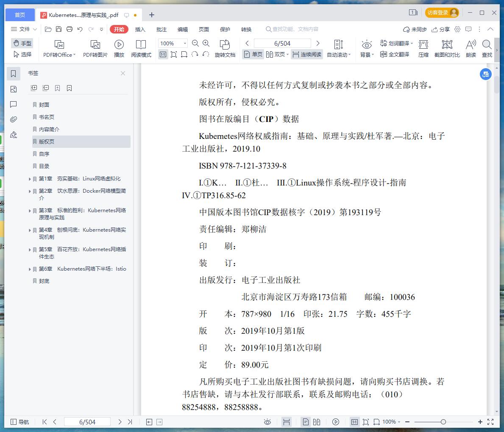Viewport: 504px width, 432px height.
Task: Click the print icon in the quick access bar
Action: coord(70,29)
